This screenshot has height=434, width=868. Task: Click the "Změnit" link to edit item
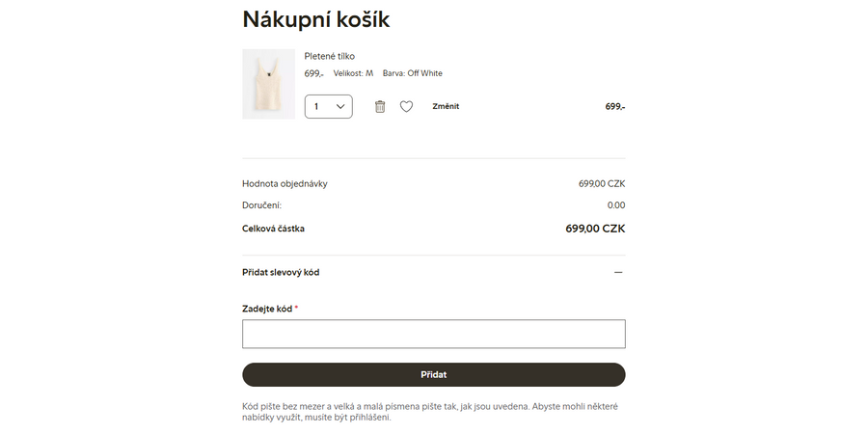[x=446, y=107]
